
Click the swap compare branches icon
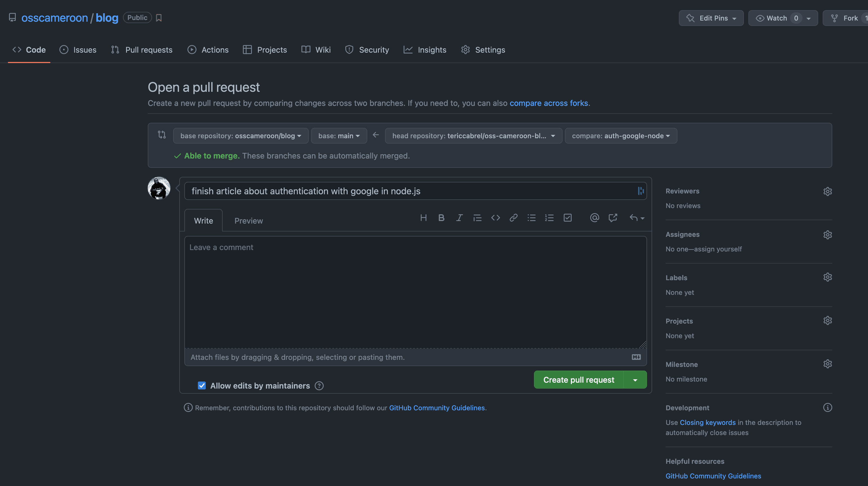point(162,135)
